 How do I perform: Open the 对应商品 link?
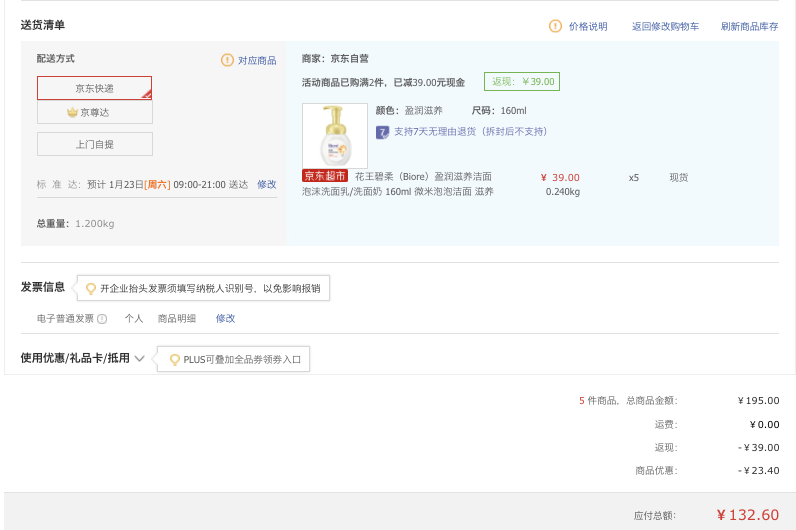coord(257,60)
